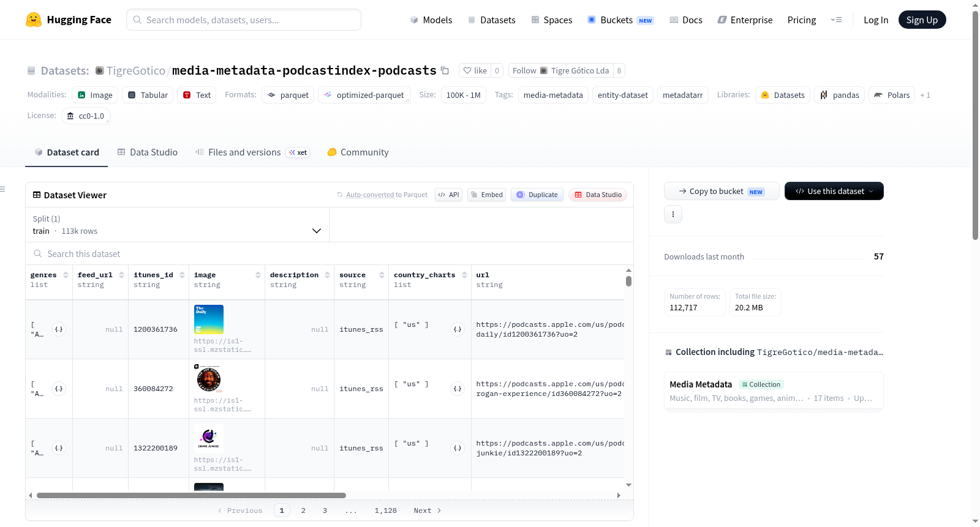Open Spaces in the top navigation
Image resolution: width=980 pixels, height=527 pixels.
click(x=552, y=20)
